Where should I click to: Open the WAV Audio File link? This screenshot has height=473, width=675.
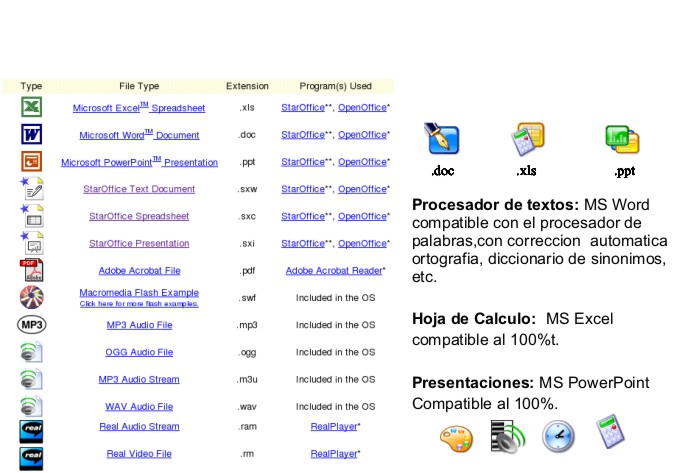click(x=139, y=406)
